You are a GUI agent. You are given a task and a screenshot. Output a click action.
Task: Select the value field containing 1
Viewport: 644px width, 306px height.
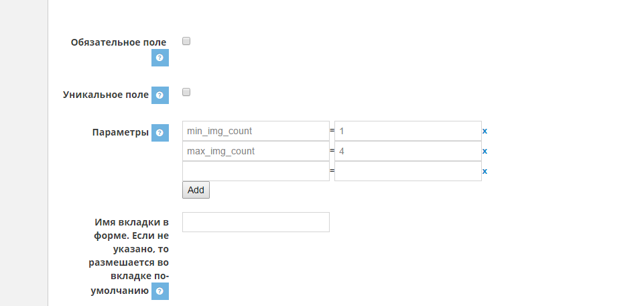click(x=408, y=132)
